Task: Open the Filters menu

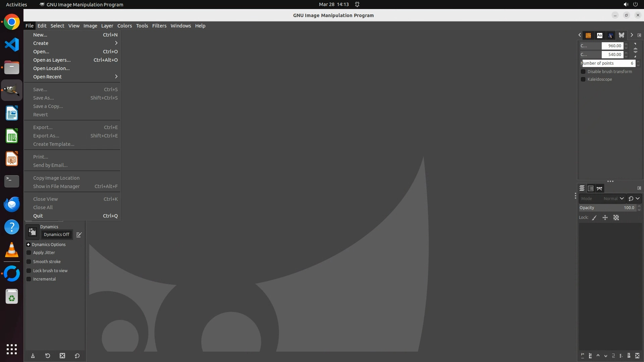Action: (159, 26)
